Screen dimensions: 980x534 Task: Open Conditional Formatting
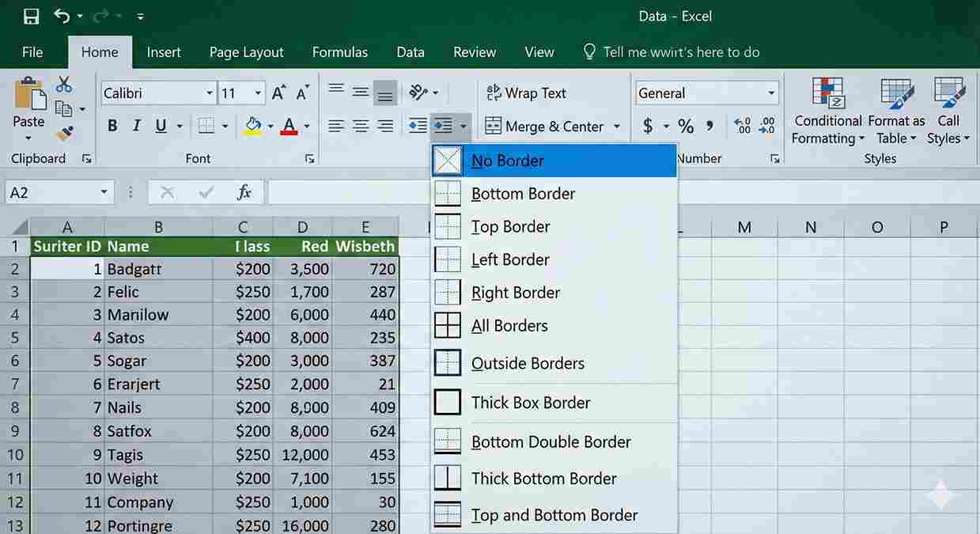[x=827, y=111]
